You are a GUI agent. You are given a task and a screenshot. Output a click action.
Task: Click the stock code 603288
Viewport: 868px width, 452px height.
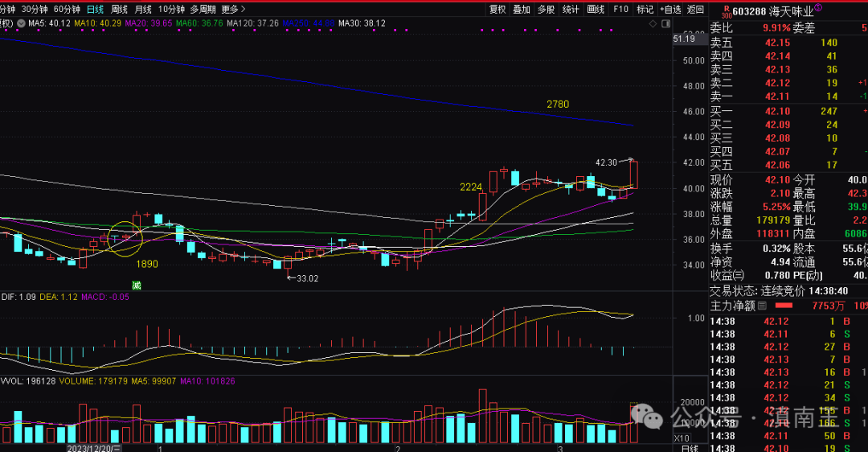[x=749, y=11]
